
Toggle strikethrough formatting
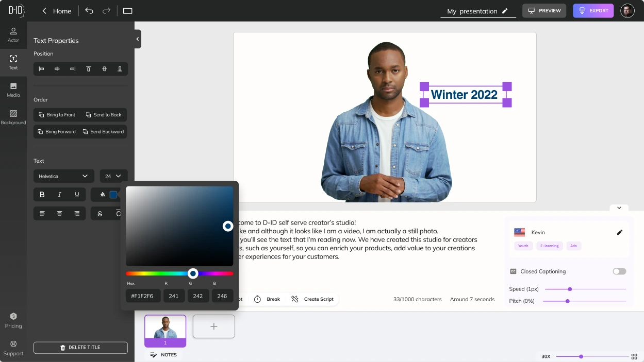[x=100, y=213]
